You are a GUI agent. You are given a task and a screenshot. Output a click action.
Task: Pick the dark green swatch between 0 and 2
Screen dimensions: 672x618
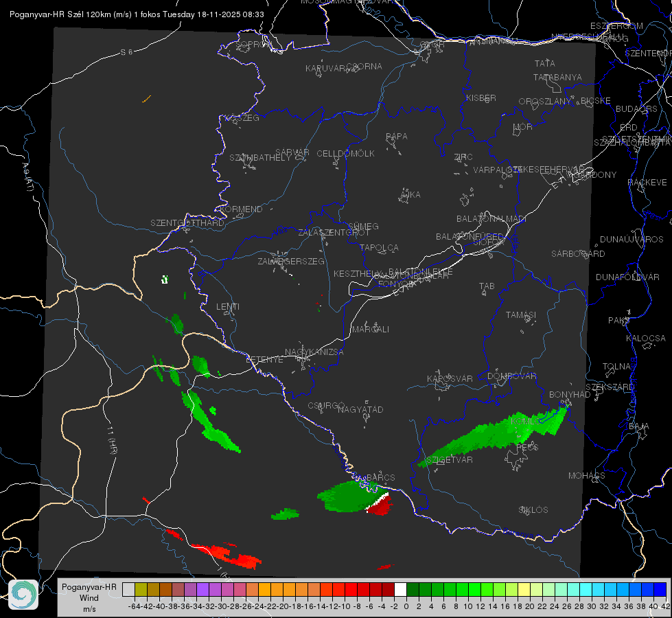pos(413,589)
